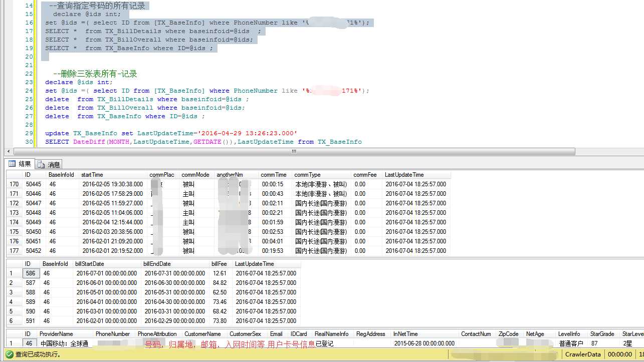Select the CustomerName column header

(x=205, y=334)
